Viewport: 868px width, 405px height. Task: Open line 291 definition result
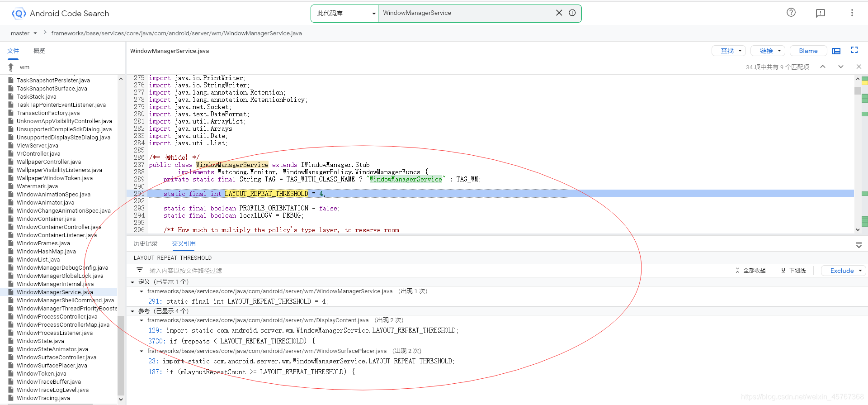pyautogui.click(x=238, y=301)
